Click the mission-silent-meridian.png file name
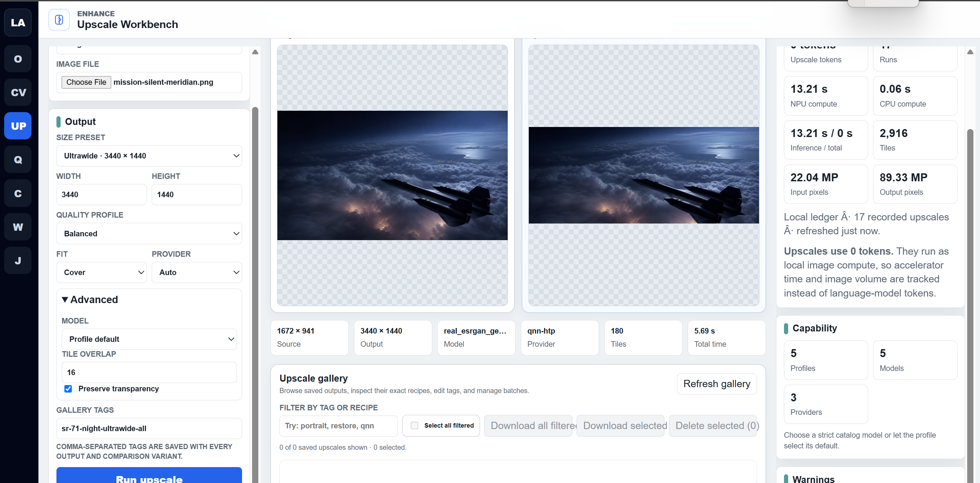Screen dimensions: 980x483 coord(163,82)
